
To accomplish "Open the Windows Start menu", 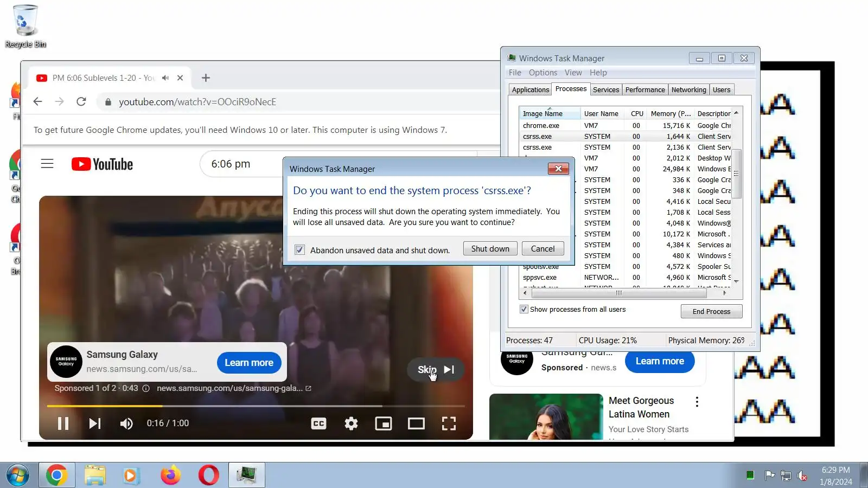I will (x=18, y=476).
